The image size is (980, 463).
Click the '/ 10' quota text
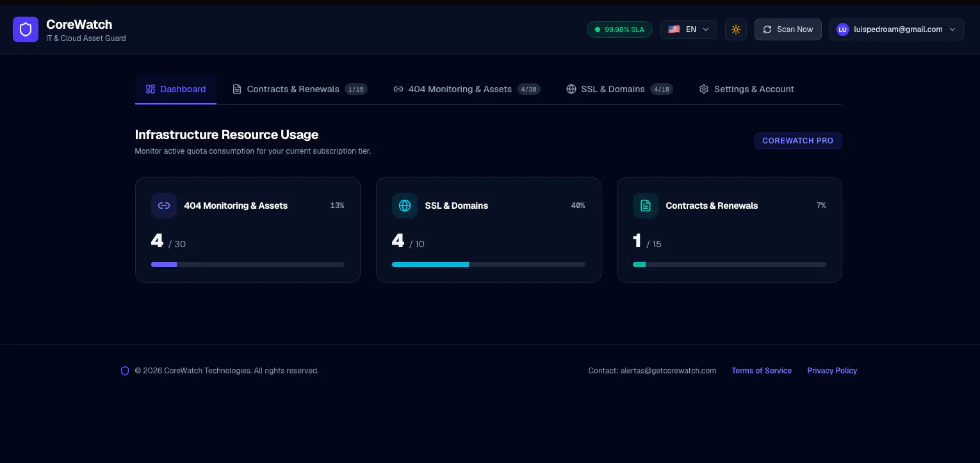click(x=417, y=244)
